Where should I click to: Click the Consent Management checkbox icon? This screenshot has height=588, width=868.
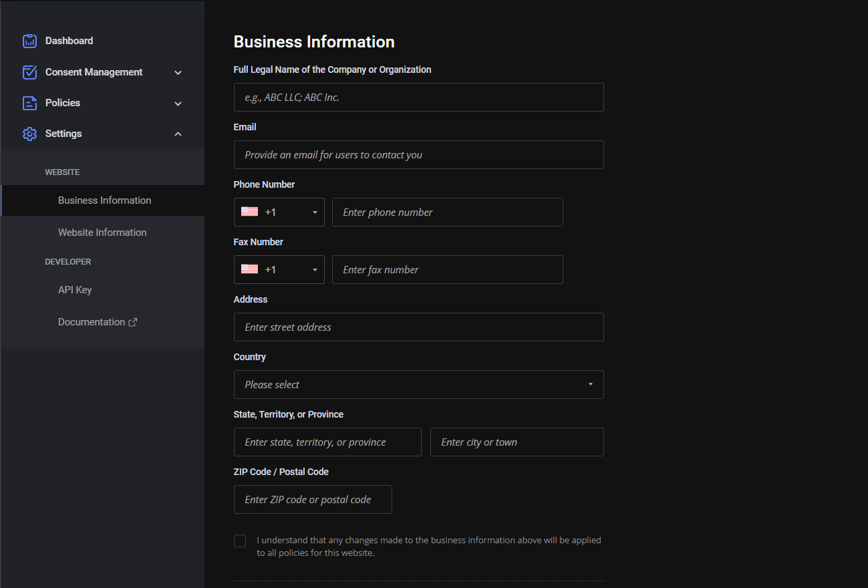pos(29,72)
